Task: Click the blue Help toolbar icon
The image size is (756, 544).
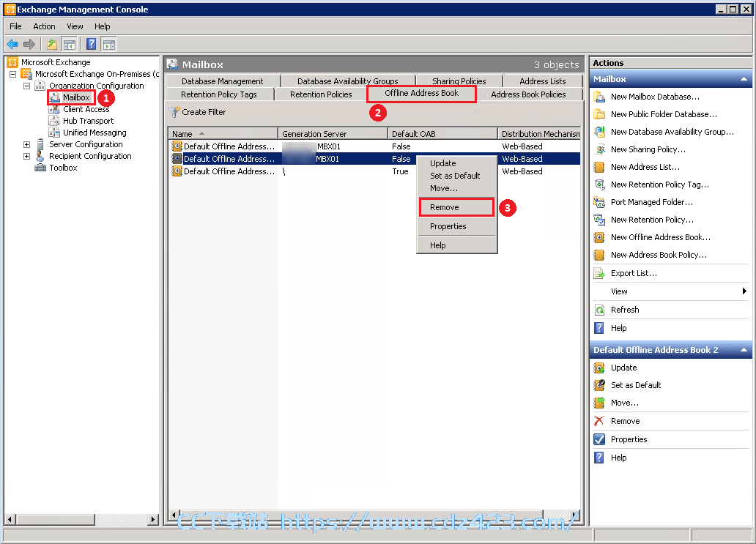Action: pyautogui.click(x=91, y=45)
